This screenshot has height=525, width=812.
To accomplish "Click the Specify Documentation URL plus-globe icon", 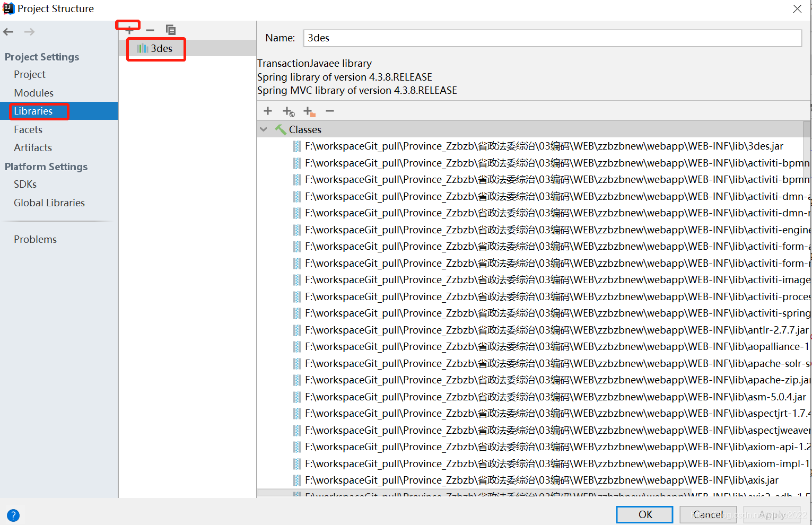I will (x=289, y=111).
